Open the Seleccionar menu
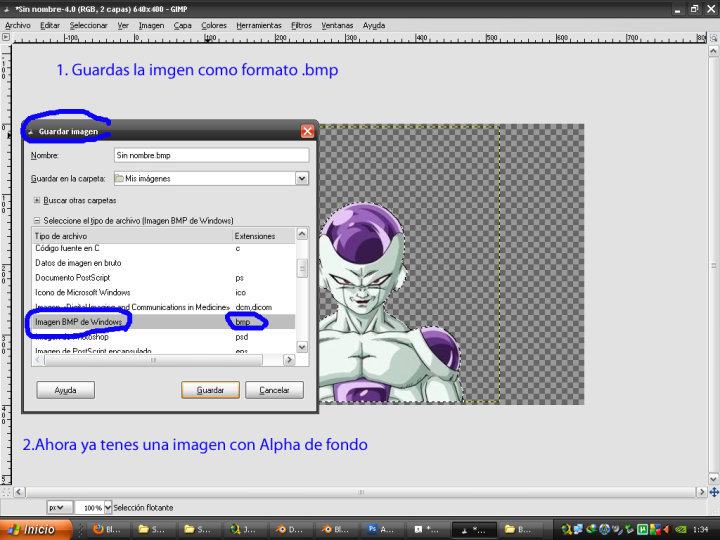This screenshot has height=540, width=720. pos(88,25)
